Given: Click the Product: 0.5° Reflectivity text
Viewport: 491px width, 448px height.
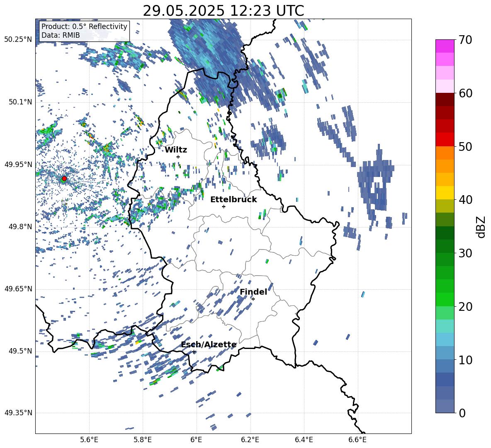Looking at the screenshot, I should tap(84, 27).
